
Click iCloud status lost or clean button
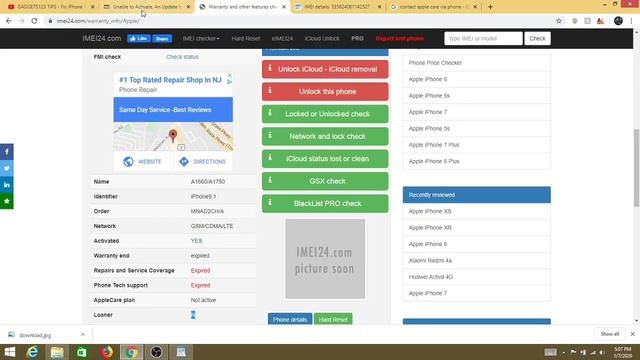tap(325, 159)
